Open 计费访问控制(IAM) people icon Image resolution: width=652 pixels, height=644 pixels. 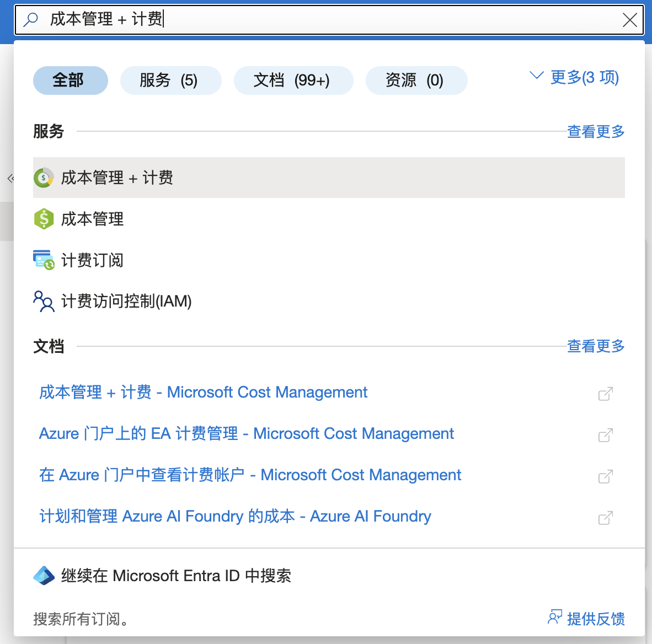(x=44, y=302)
